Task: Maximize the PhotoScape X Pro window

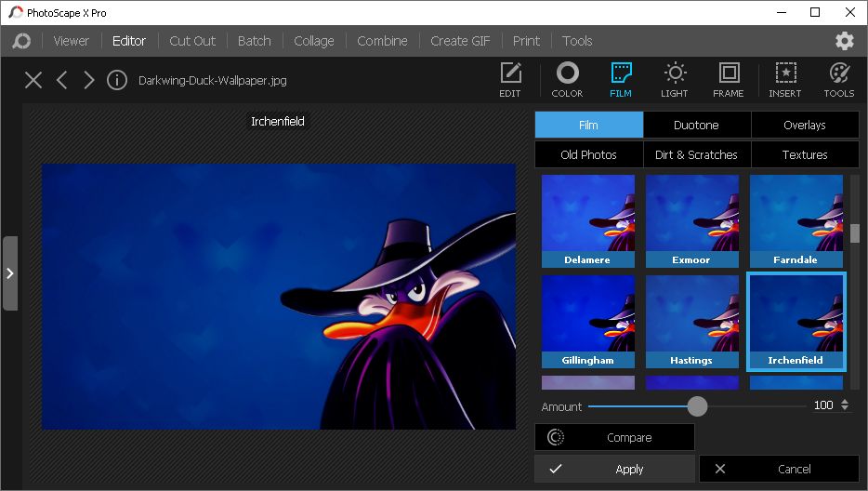Action: point(815,12)
